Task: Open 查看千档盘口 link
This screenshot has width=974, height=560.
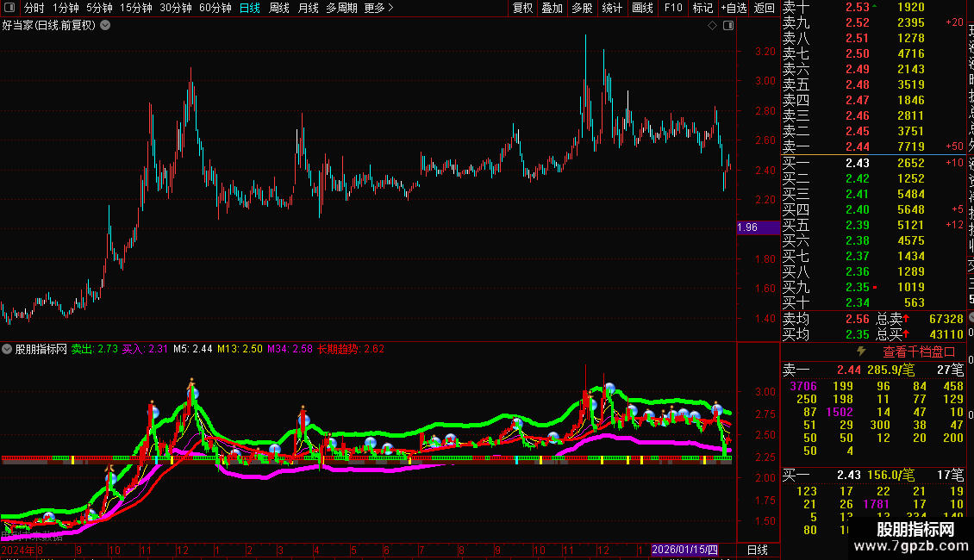Action: tap(919, 352)
